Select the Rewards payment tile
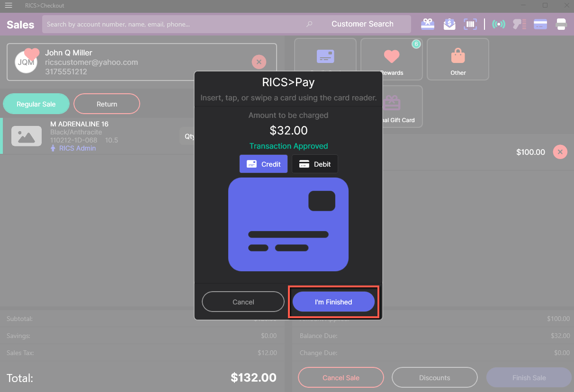Image resolution: width=574 pixels, height=392 pixels. [392, 59]
